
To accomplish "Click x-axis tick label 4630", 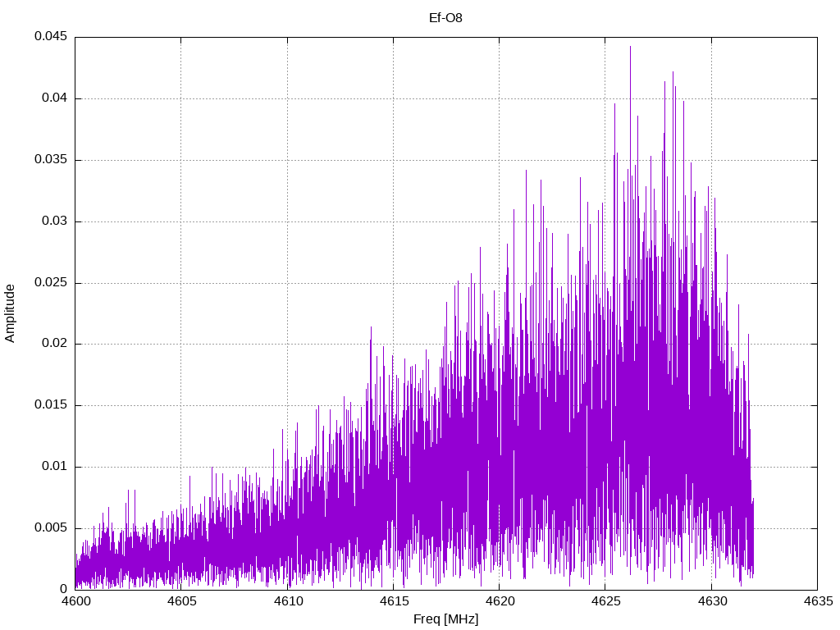I will pos(712,601).
